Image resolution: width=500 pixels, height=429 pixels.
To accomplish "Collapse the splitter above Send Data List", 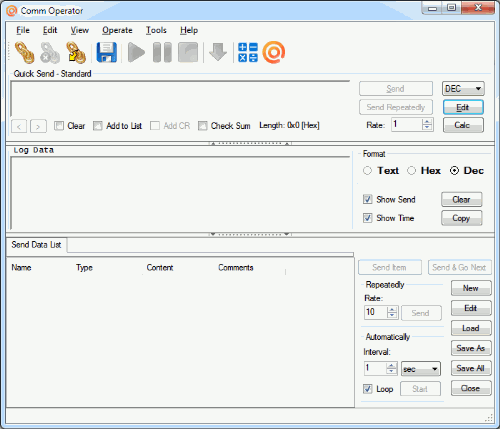I will [x=250, y=234].
